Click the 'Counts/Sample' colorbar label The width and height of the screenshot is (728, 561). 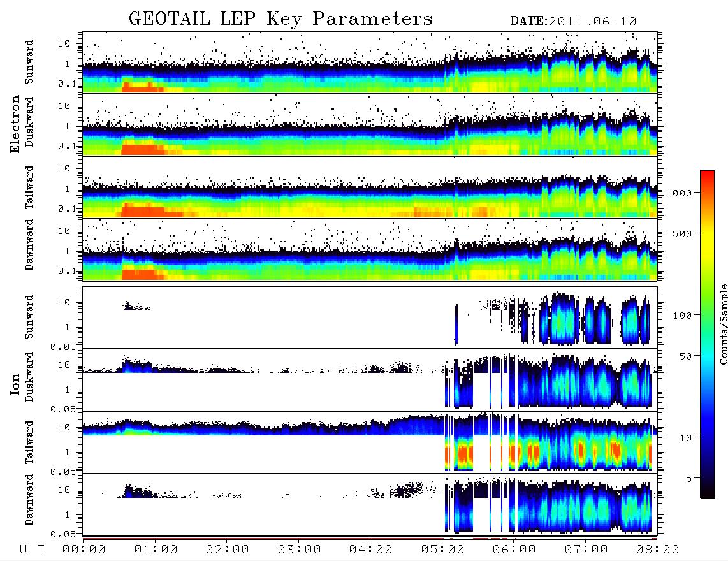pyautogui.click(x=723, y=324)
